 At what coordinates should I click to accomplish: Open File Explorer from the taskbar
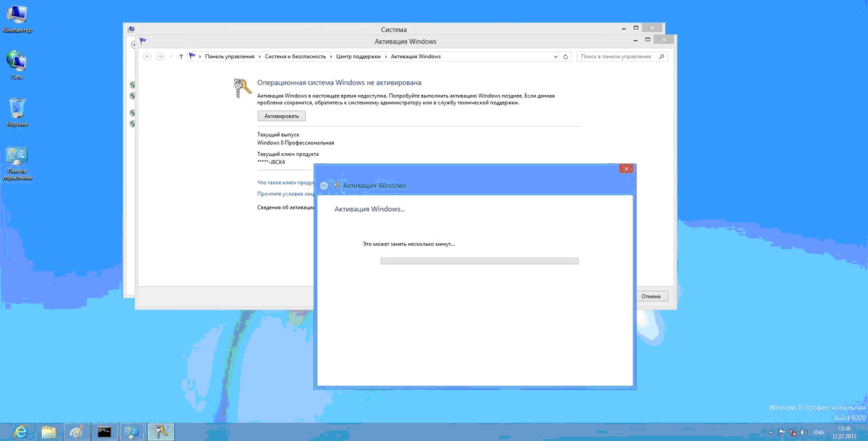click(48, 432)
